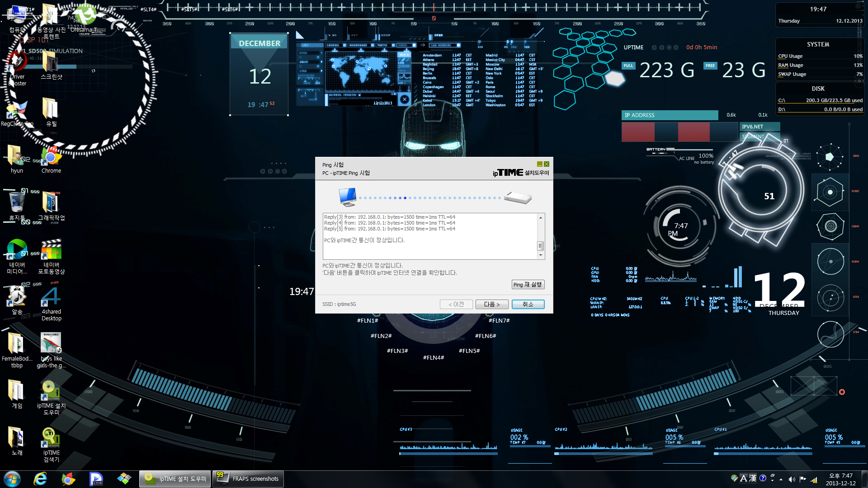This screenshot has width=868, height=488.
Task: Toggle the IME Korean/English A mode
Action: pyautogui.click(x=743, y=478)
